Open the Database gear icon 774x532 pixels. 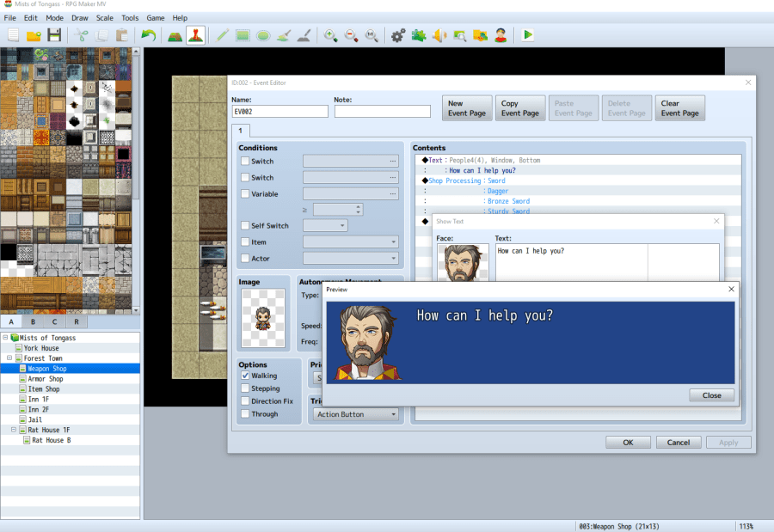click(397, 35)
